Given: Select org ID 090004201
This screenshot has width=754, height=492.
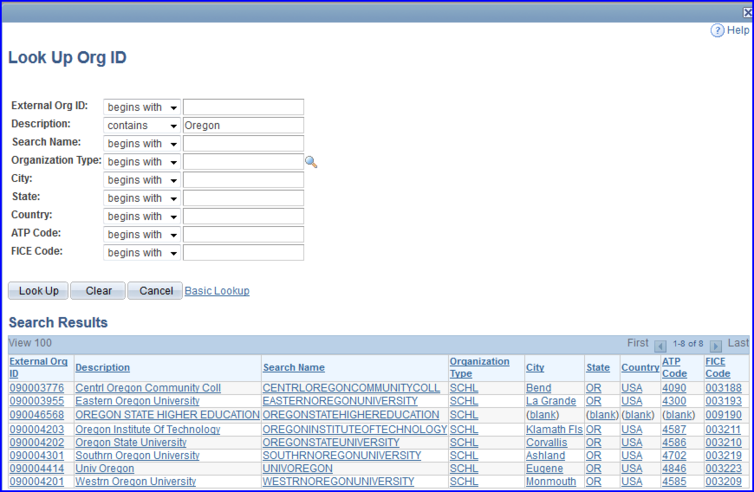Looking at the screenshot, I should [37, 481].
